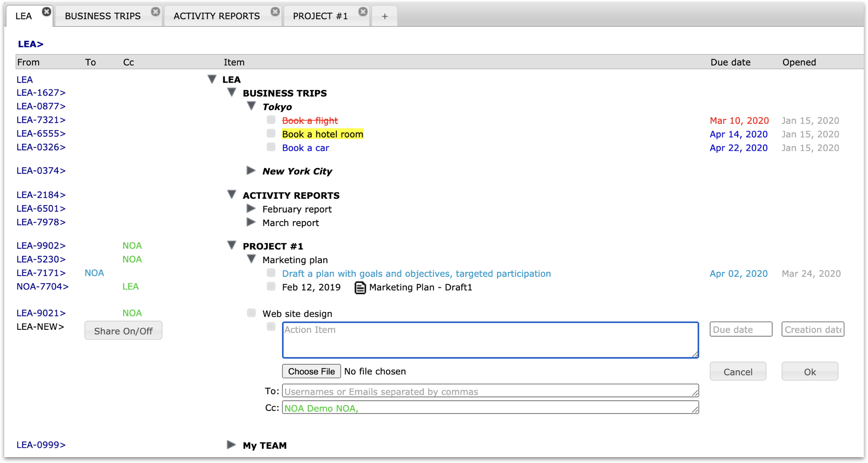Click the checkbox next to Draft a plan with goals
This screenshot has height=463, width=868.
tap(271, 273)
